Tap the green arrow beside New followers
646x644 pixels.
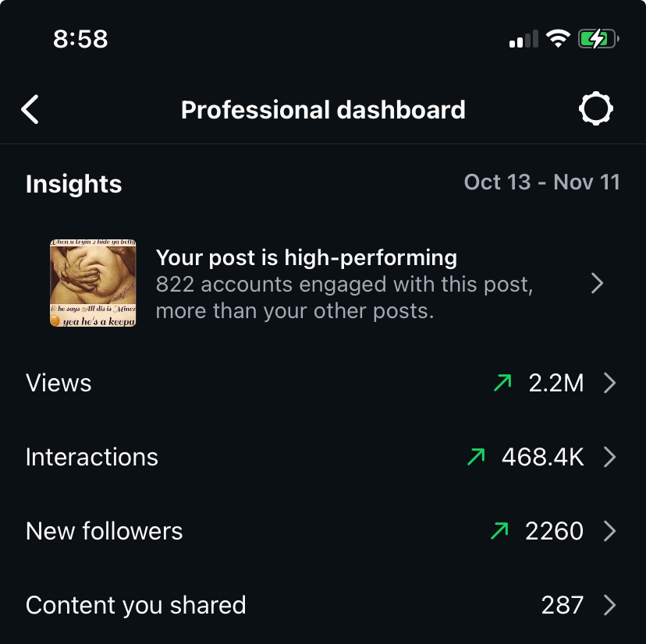[499, 531]
